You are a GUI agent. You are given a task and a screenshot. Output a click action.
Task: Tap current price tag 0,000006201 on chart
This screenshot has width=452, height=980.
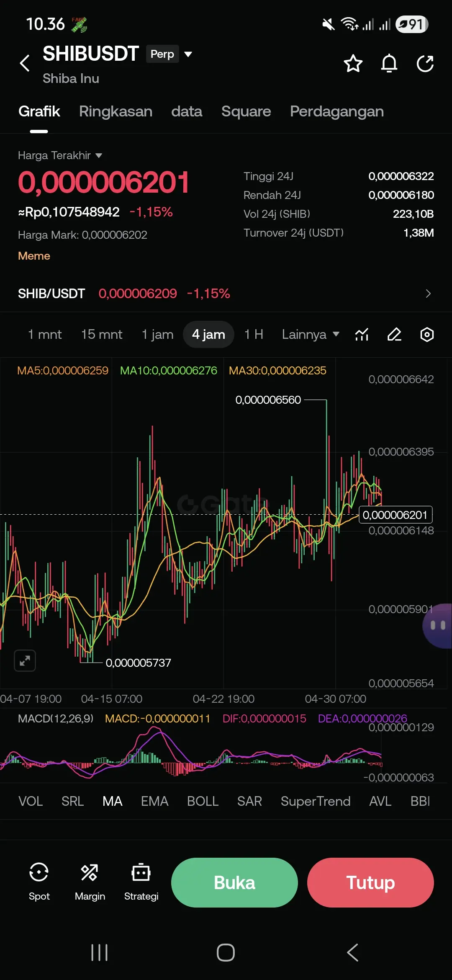[395, 515]
